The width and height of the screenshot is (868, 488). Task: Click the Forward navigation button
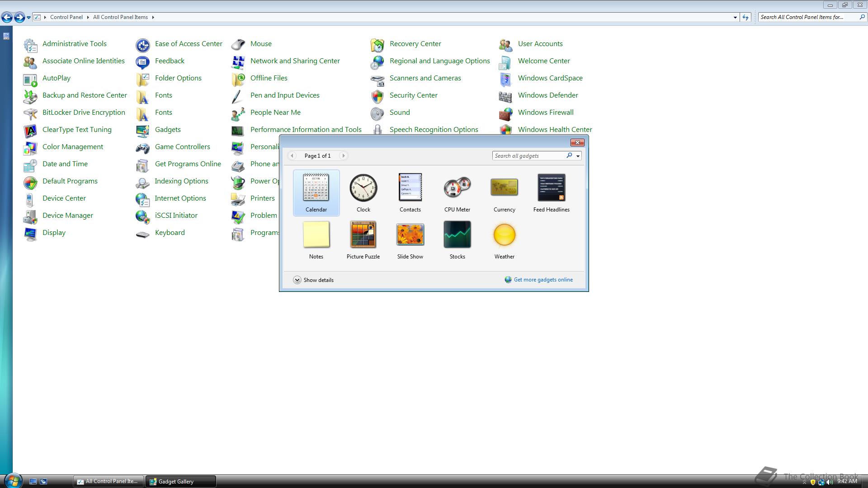(19, 18)
